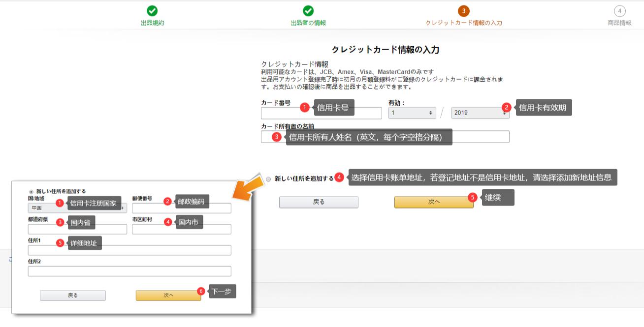Click step 3 circle for credit card entry
This screenshot has width=644, height=327.
(463, 11)
